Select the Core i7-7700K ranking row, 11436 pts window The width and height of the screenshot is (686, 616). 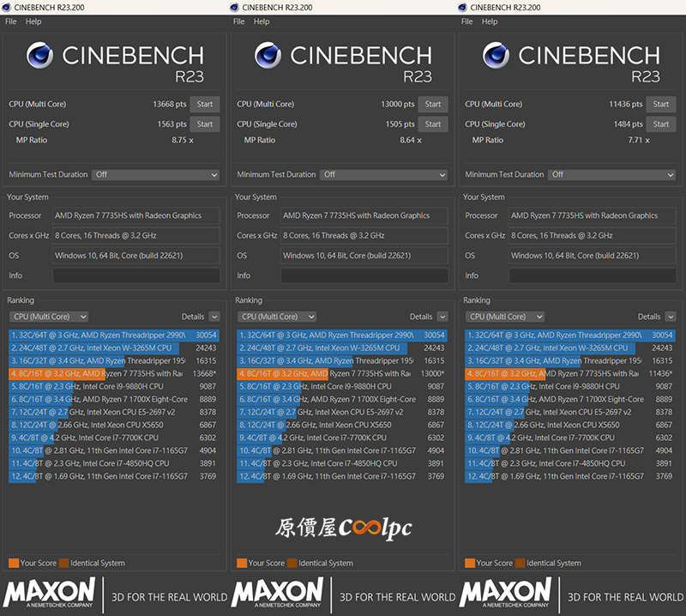point(570,438)
